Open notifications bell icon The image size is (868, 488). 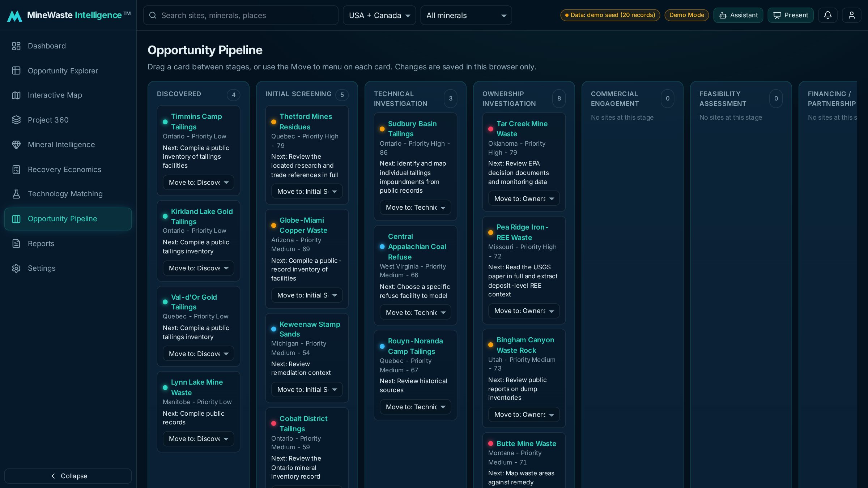[x=827, y=15]
